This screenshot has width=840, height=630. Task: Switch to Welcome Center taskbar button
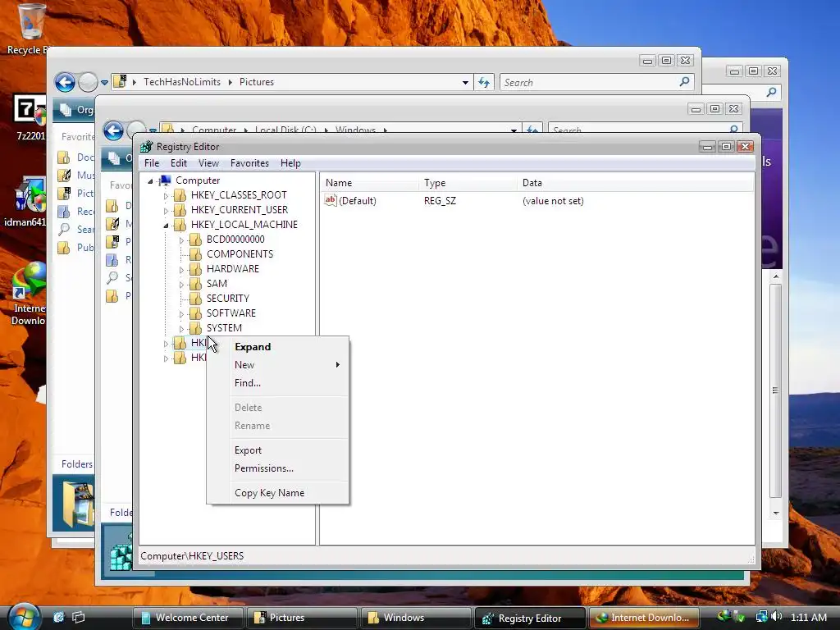[188, 618]
